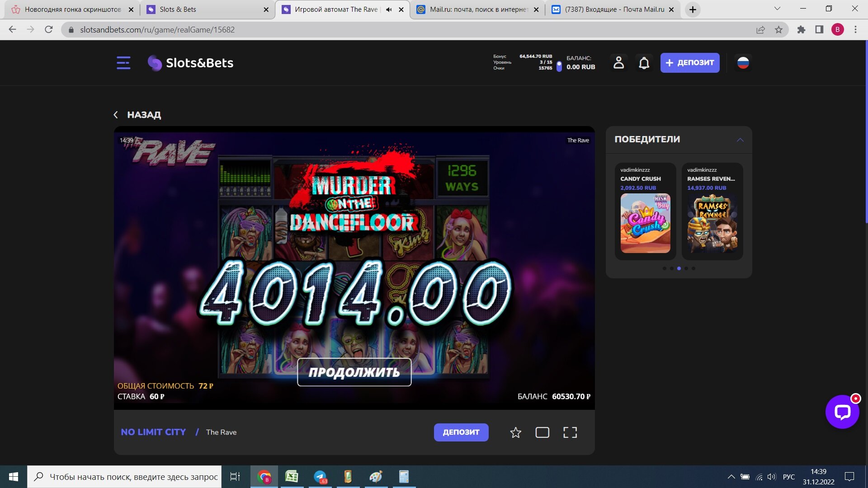Select the third winners carousel dot
868x488 pixels.
[679, 268]
